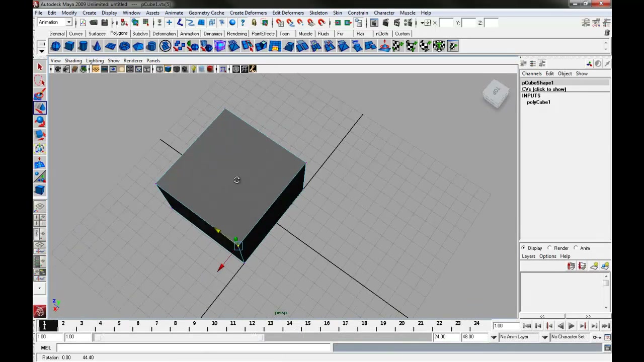Viewport: 644px width, 362px height.
Task: Click the polygon sphere shelf icon
Action: [56, 46]
